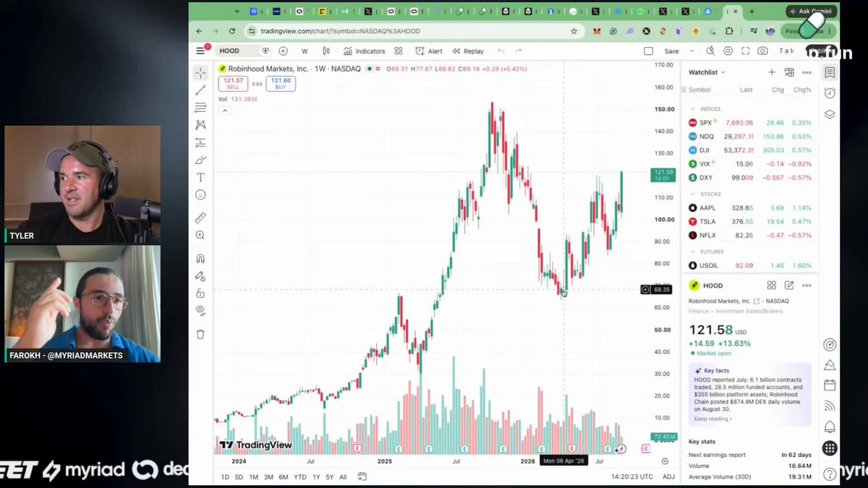Select the 1Y time range
The height and width of the screenshot is (488, 868).
[316, 477]
